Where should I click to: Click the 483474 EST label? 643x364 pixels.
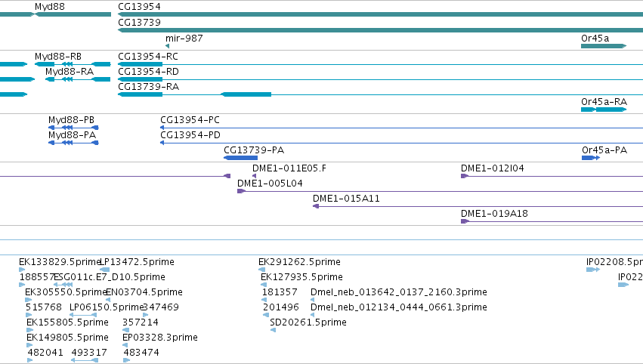(141, 353)
